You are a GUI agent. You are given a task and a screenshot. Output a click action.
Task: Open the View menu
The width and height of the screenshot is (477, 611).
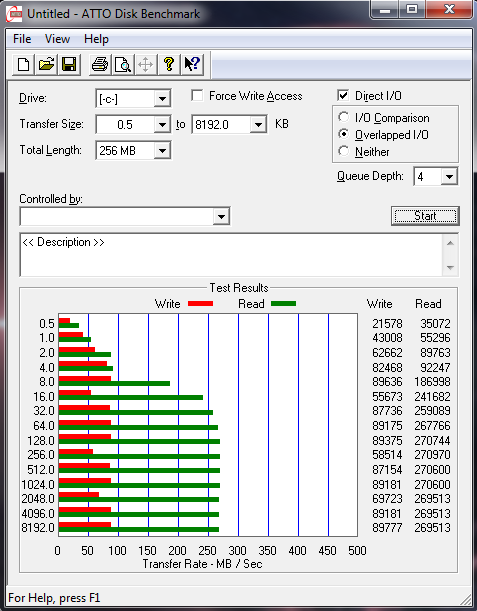(57, 39)
